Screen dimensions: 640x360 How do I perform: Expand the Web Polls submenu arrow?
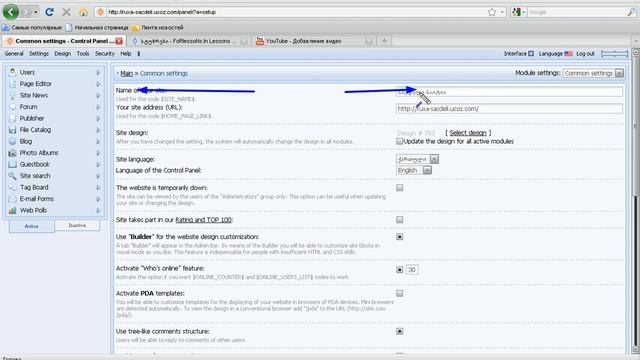pyautogui.click(x=98, y=211)
